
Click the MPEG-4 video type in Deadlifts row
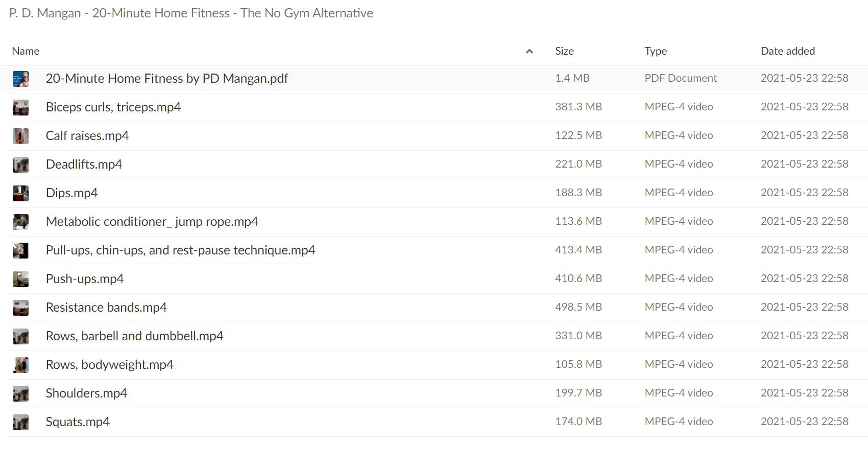click(679, 164)
